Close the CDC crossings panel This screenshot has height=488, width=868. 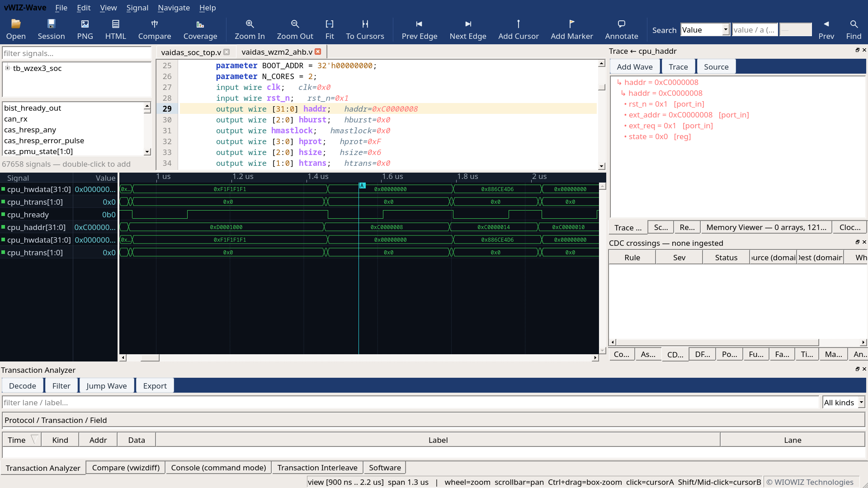click(x=864, y=242)
